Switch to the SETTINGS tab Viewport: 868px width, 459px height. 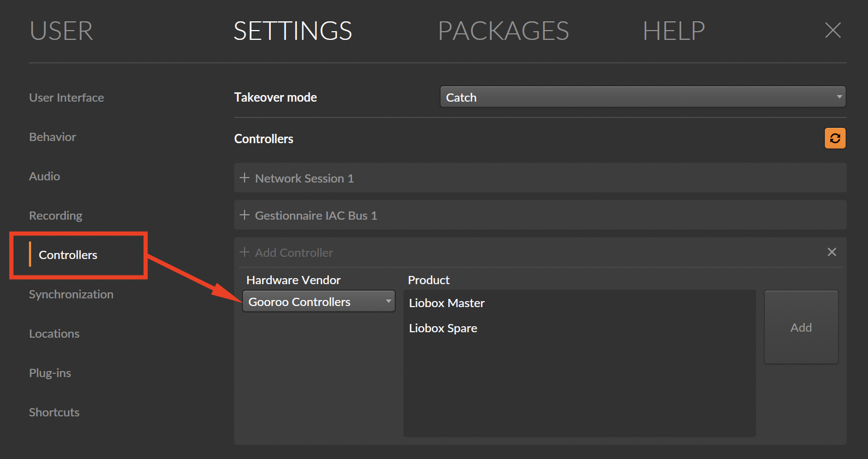293,31
